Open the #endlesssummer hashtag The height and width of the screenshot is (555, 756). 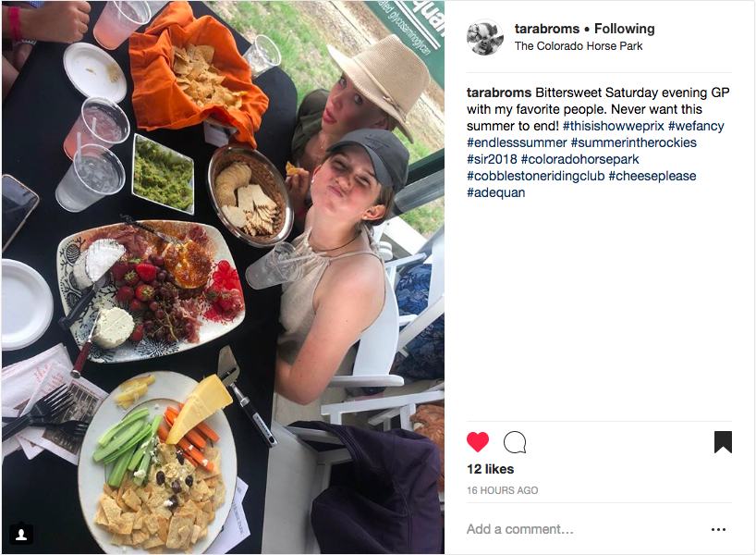point(517,142)
